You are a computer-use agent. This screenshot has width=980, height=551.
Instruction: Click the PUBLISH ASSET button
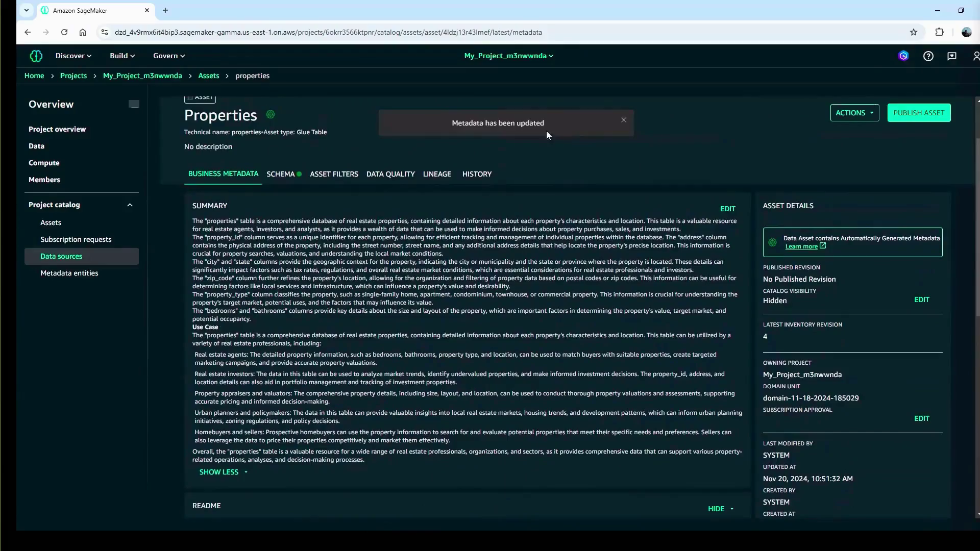[919, 113]
